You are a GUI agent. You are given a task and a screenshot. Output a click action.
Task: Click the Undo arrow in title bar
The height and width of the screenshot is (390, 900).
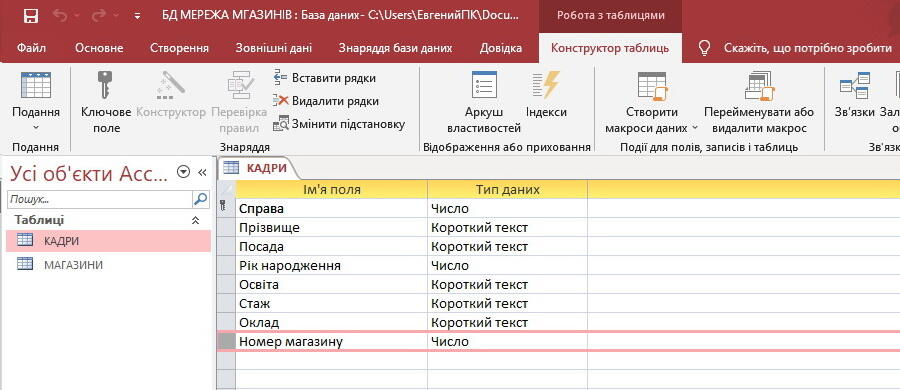(61, 16)
